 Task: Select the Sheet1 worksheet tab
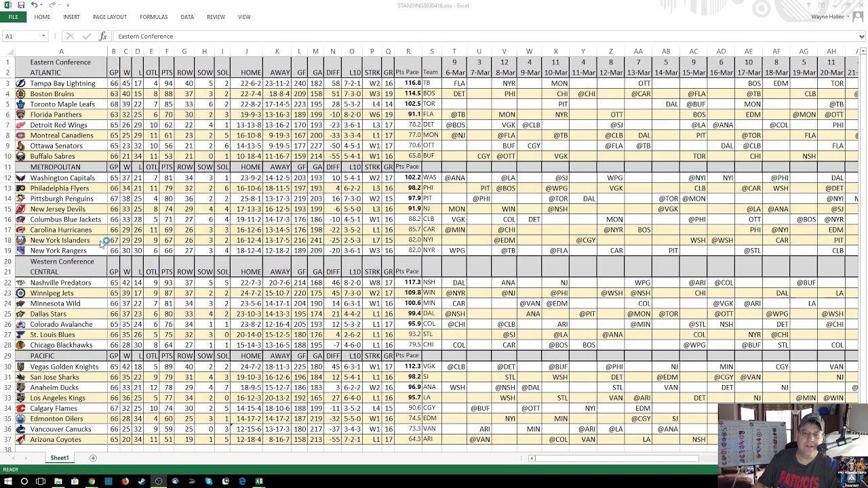click(60, 458)
